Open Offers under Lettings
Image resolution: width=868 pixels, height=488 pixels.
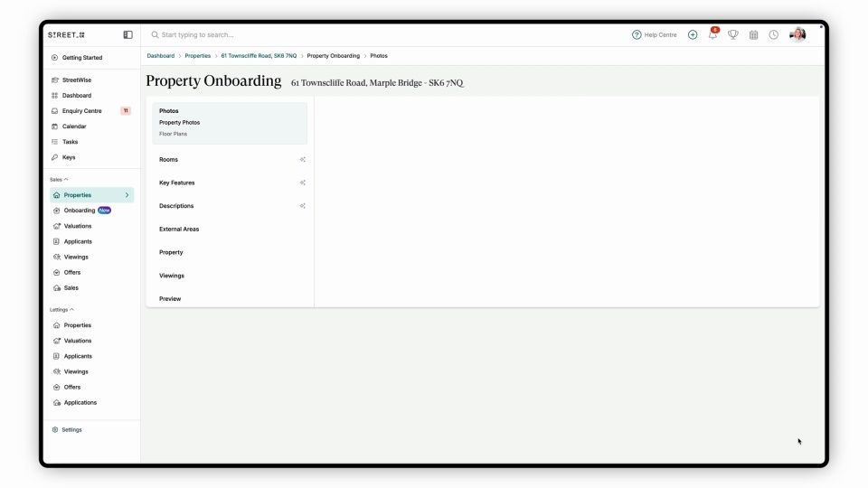click(72, 388)
